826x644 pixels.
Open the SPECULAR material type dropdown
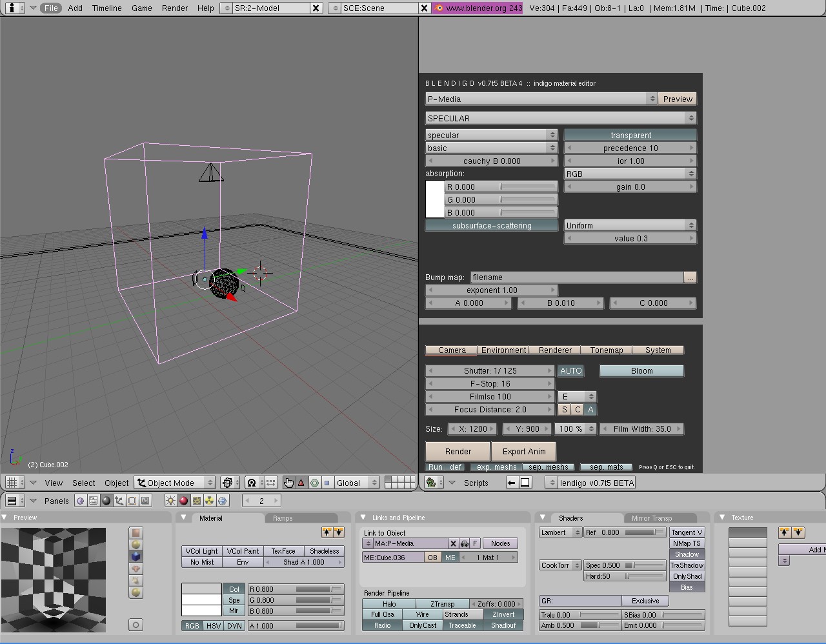tap(561, 118)
